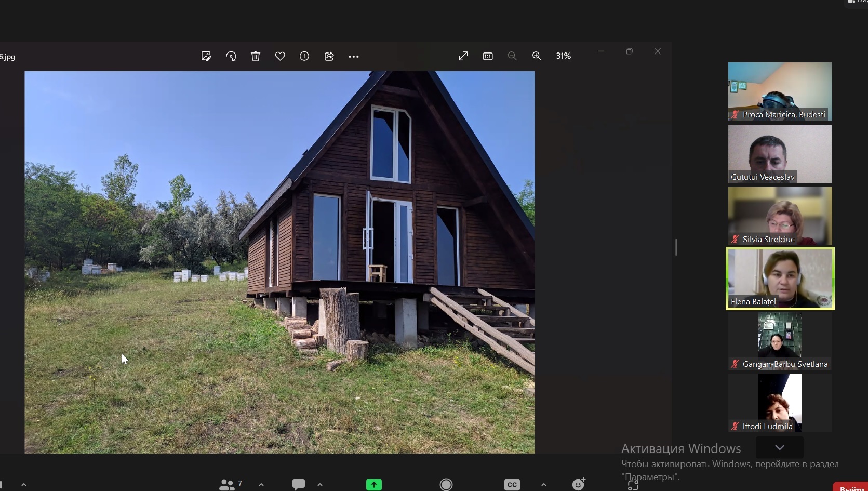Image resolution: width=868 pixels, height=491 pixels.
Task: Open the edit image tool
Action: [x=206, y=56]
